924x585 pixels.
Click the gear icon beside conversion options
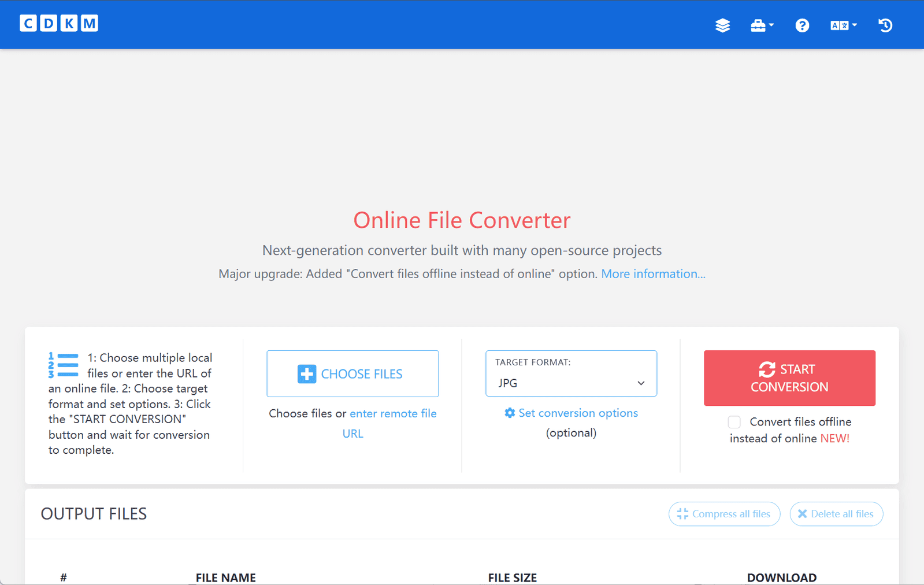click(x=510, y=413)
